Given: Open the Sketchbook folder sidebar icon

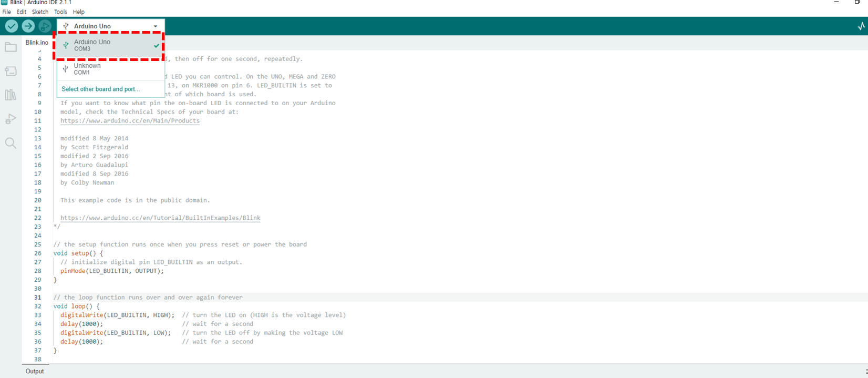Looking at the screenshot, I should [11, 47].
